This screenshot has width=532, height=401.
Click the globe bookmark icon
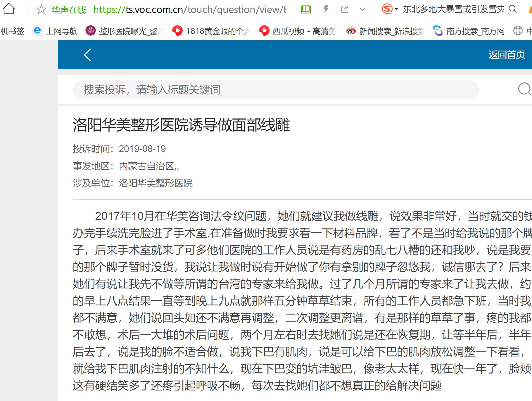pyautogui.click(x=518, y=30)
